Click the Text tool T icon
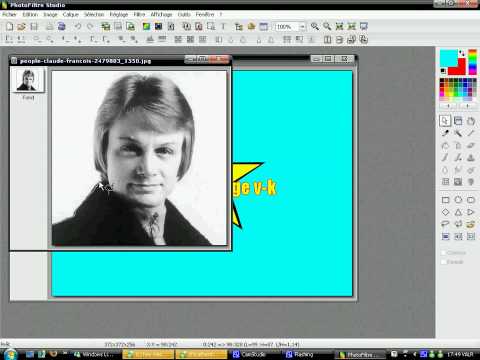480x360 pixels. pyautogui.click(x=223, y=27)
